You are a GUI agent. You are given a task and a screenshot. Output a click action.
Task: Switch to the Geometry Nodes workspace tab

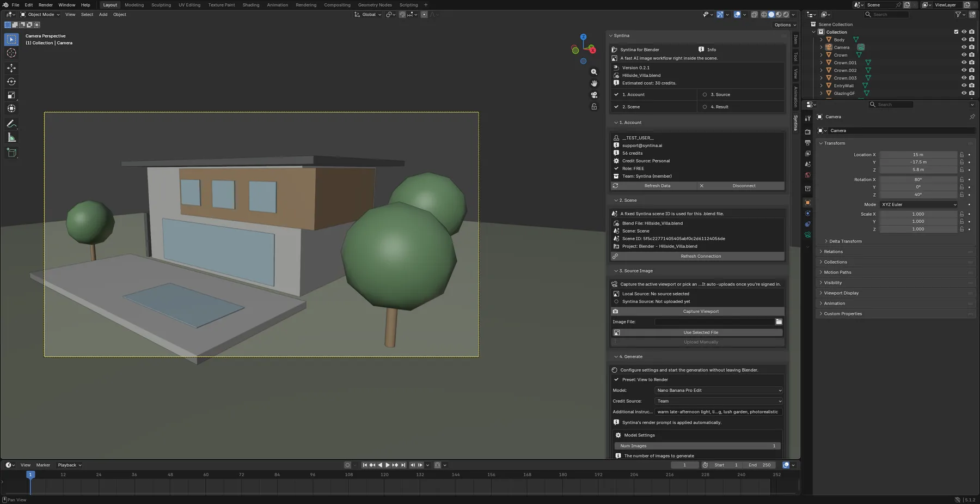coord(375,5)
